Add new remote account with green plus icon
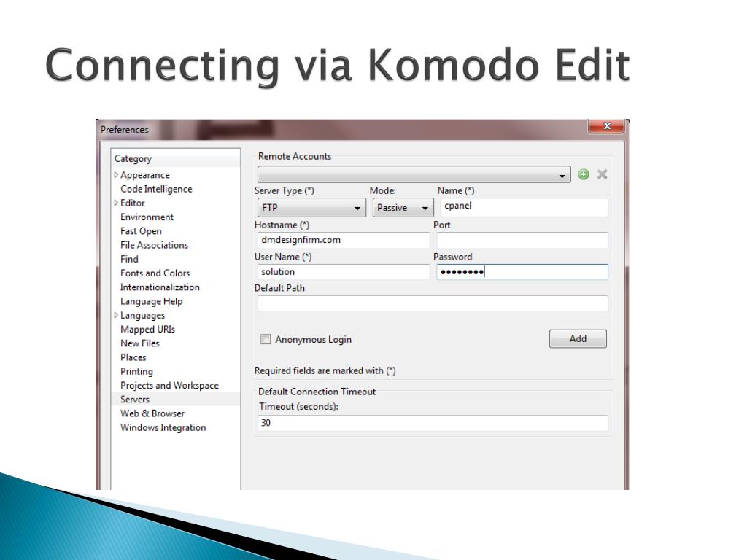This screenshot has width=747, height=560. pyautogui.click(x=583, y=174)
